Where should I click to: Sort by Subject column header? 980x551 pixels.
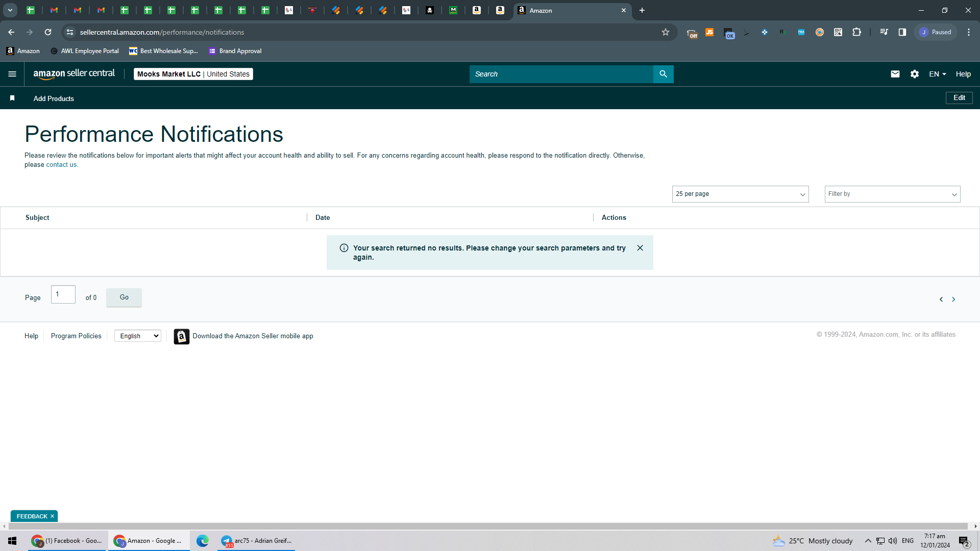[x=37, y=217]
